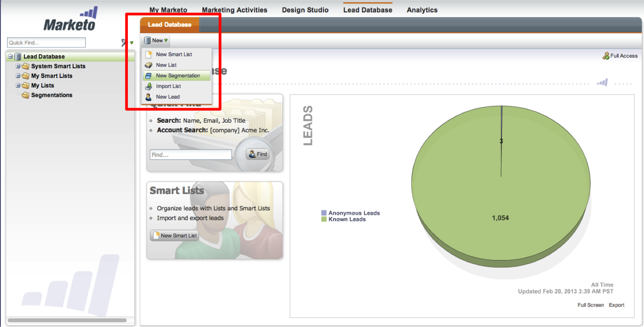Expand the System Smart Lists folder
The height and width of the screenshot is (327, 644).
[18, 66]
